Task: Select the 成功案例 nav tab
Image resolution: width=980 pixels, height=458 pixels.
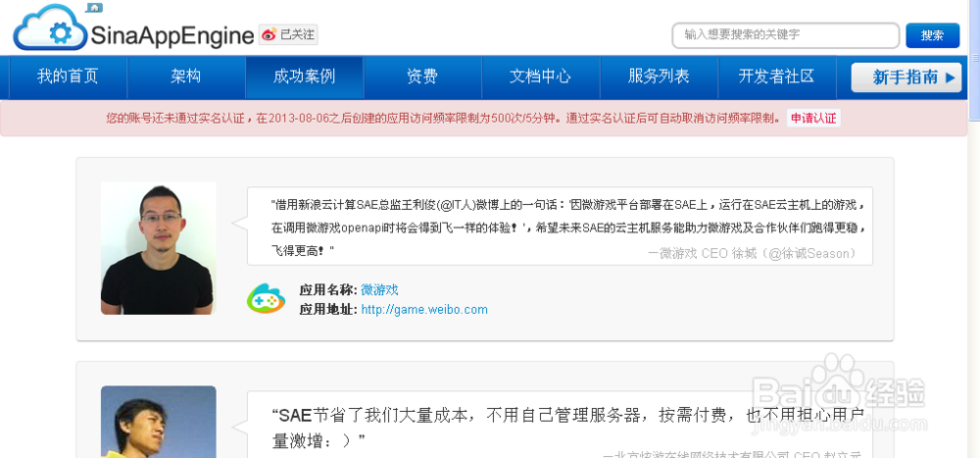Action: tap(305, 76)
